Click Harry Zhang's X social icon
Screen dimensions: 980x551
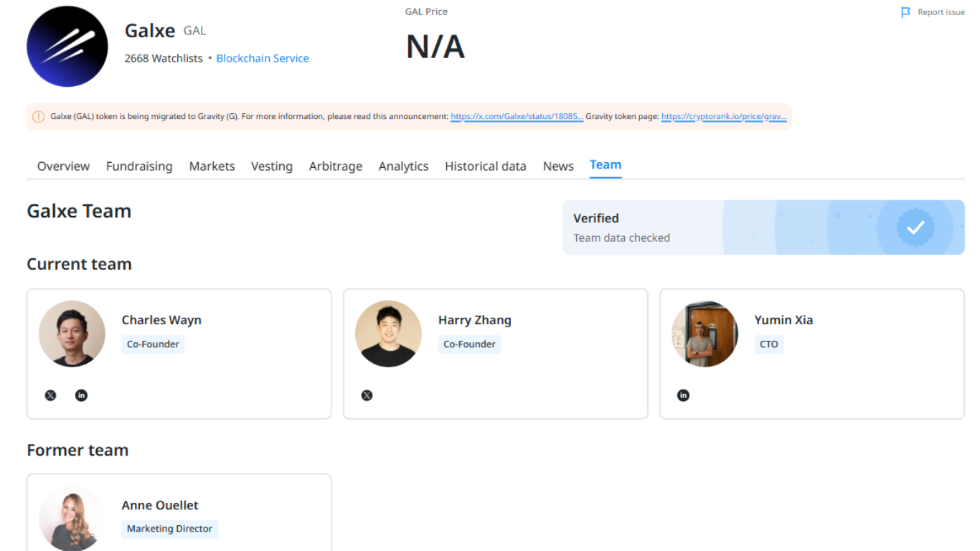[x=367, y=395]
